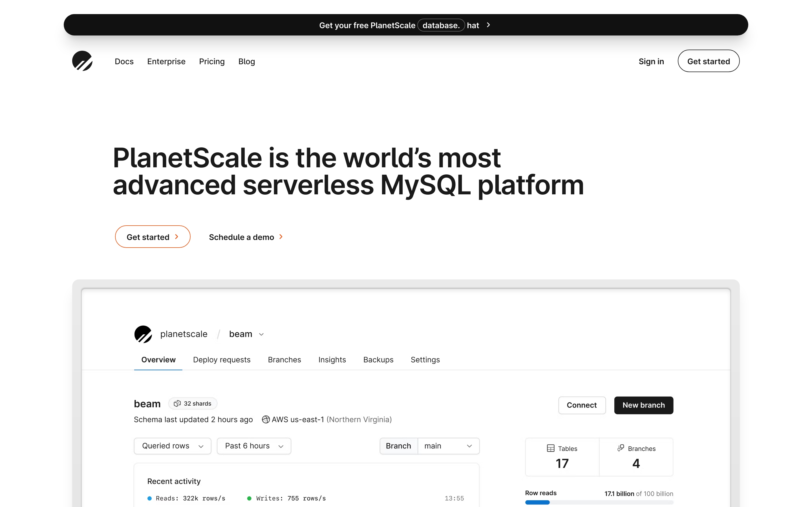Click the Connect button
This screenshot has height=507, width=812.
click(581, 405)
